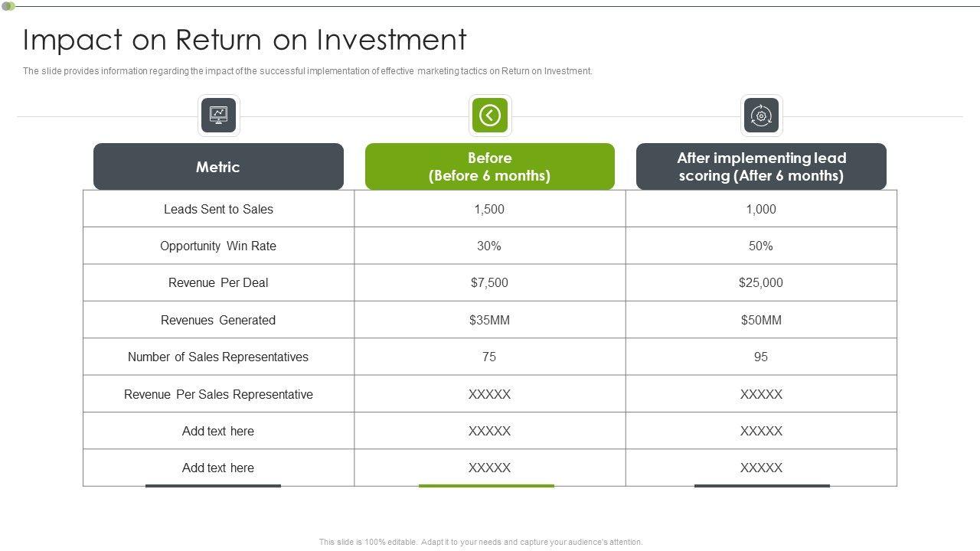
Task: Select the $7,500 revenue per deal value
Action: coord(489,282)
